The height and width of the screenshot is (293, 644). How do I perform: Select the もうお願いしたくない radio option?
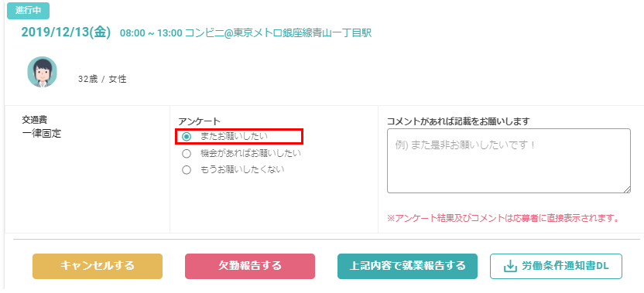187,170
